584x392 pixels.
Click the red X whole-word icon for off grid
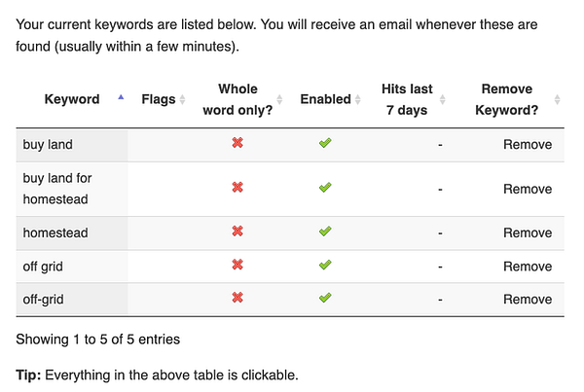pyautogui.click(x=237, y=265)
